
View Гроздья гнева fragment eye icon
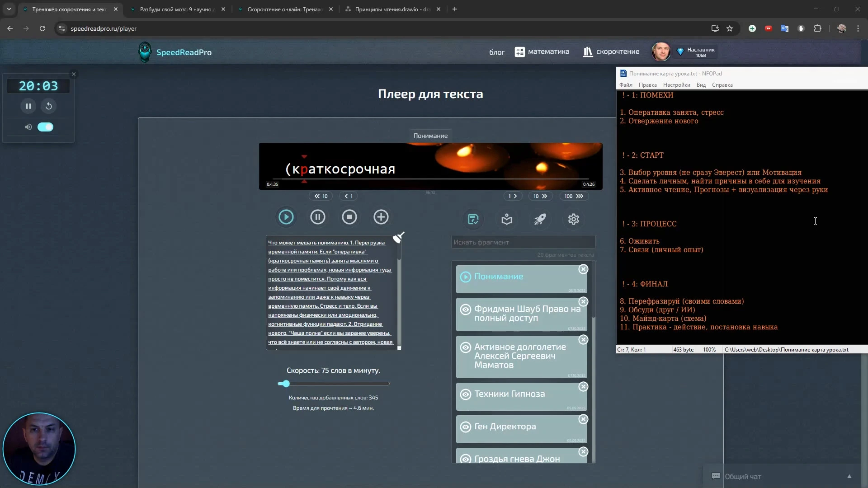coord(465,460)
